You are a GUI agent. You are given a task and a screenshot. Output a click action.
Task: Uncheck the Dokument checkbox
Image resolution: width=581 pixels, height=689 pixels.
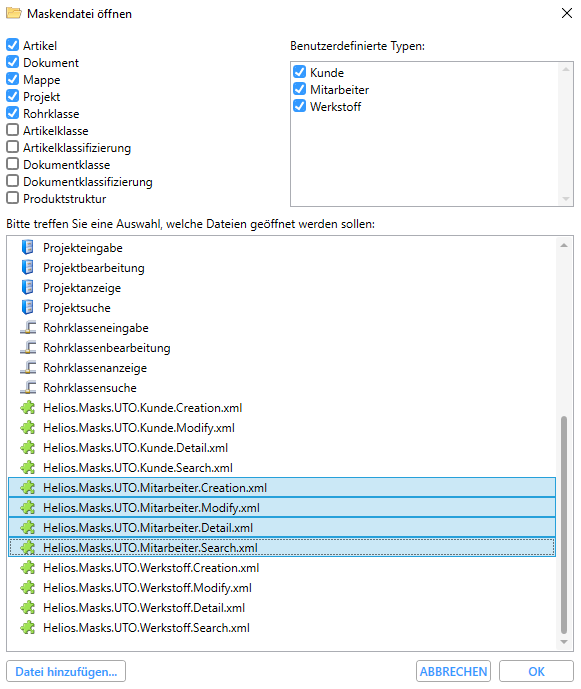(x=13, y=62)
